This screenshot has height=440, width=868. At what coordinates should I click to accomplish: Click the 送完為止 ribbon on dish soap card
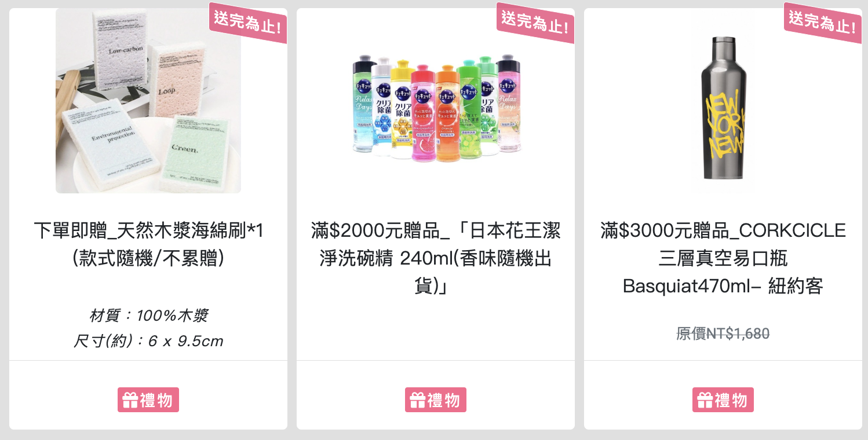[x=536, y=23]
